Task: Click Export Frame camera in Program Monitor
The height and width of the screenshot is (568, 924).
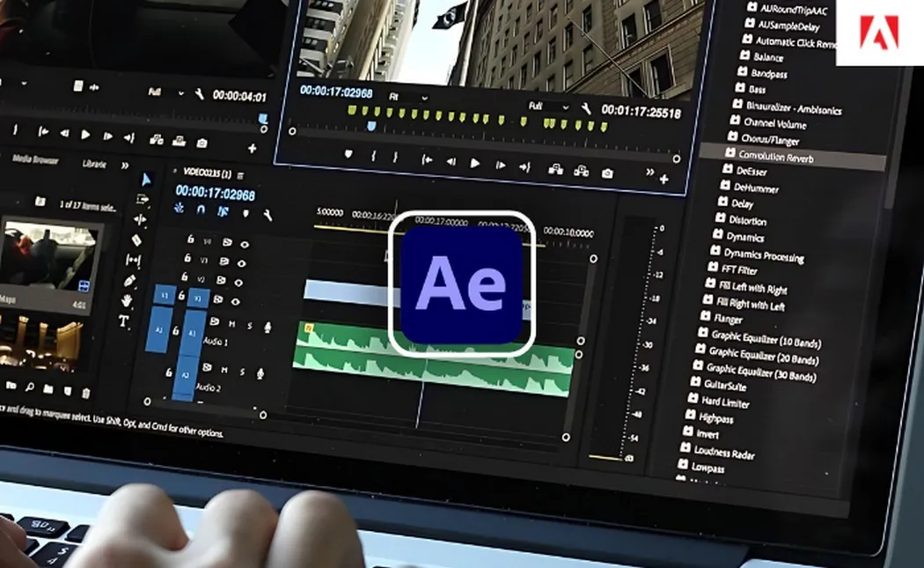Action: [607, 173]
